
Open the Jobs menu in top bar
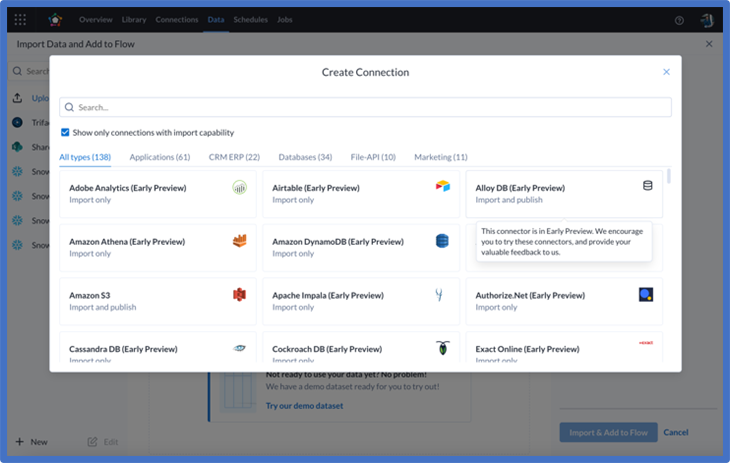pyautogui.click(x=284, y=20)
